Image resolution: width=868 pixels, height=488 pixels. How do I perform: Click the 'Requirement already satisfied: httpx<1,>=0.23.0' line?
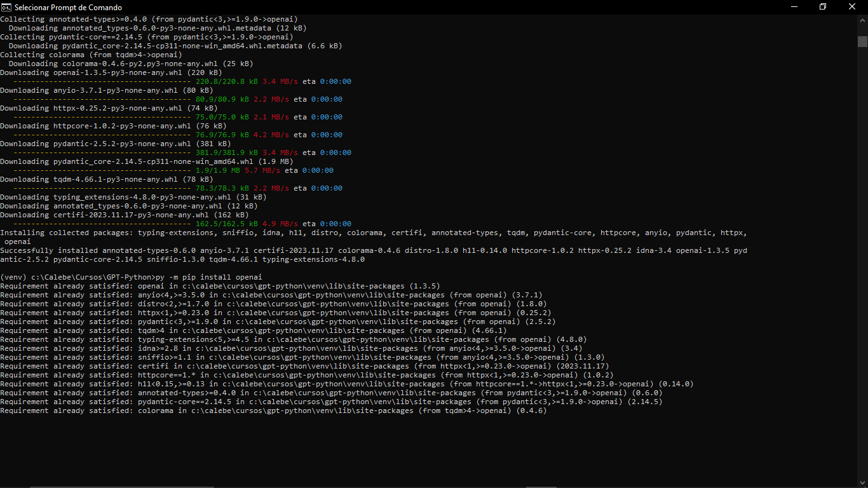coord(276,313)
